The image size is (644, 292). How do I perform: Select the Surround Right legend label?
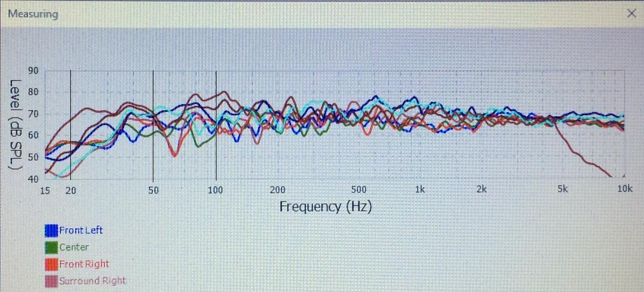92,281
